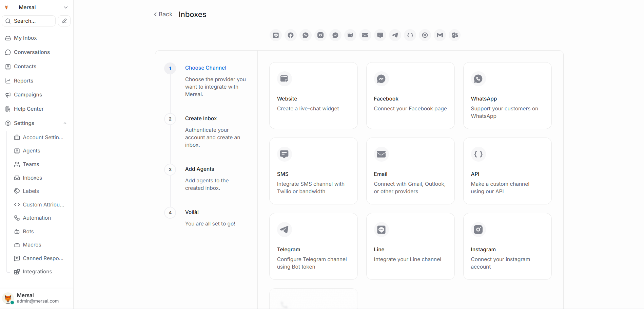Open the Bots settings entry
The height and width of the screenshot is (309, 644).
coord(28,231)
